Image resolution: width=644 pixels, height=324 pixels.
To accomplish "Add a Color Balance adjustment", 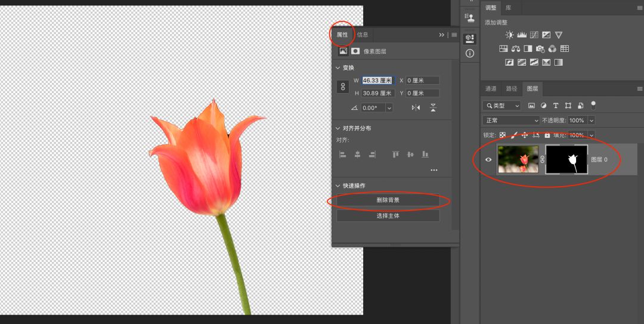I will (x=516, y=48).
